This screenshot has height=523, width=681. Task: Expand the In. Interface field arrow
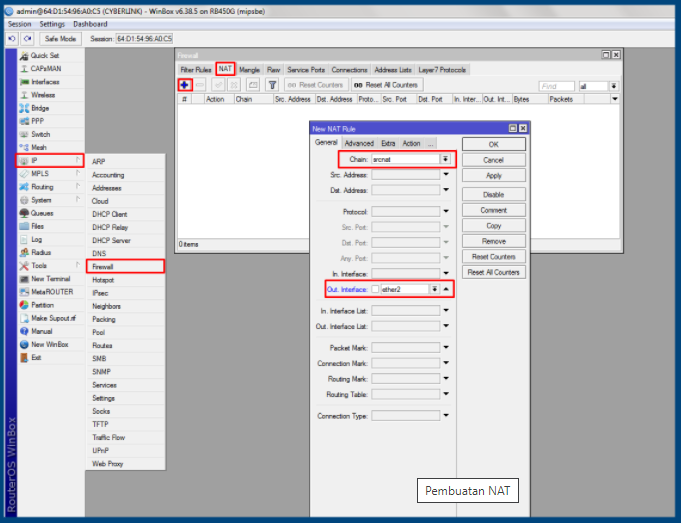click(x=446, y=274)
